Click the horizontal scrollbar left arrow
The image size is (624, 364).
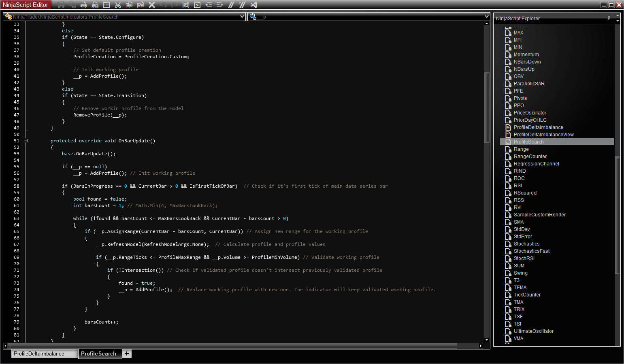coord(5,346)
